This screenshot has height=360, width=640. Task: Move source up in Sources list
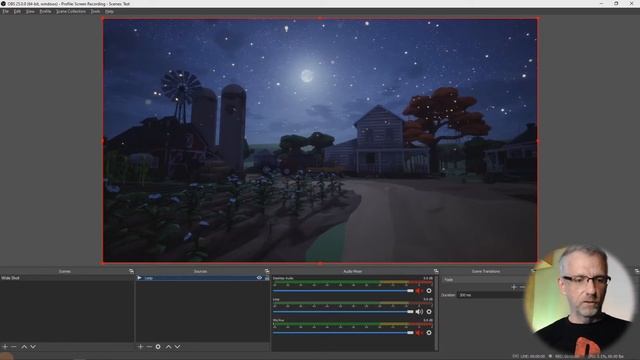pyautogui.click(x=168, y=347)
